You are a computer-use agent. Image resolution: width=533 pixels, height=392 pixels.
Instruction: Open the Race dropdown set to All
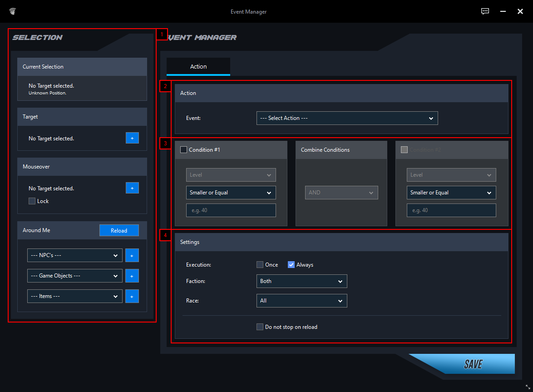coord(301,301)
